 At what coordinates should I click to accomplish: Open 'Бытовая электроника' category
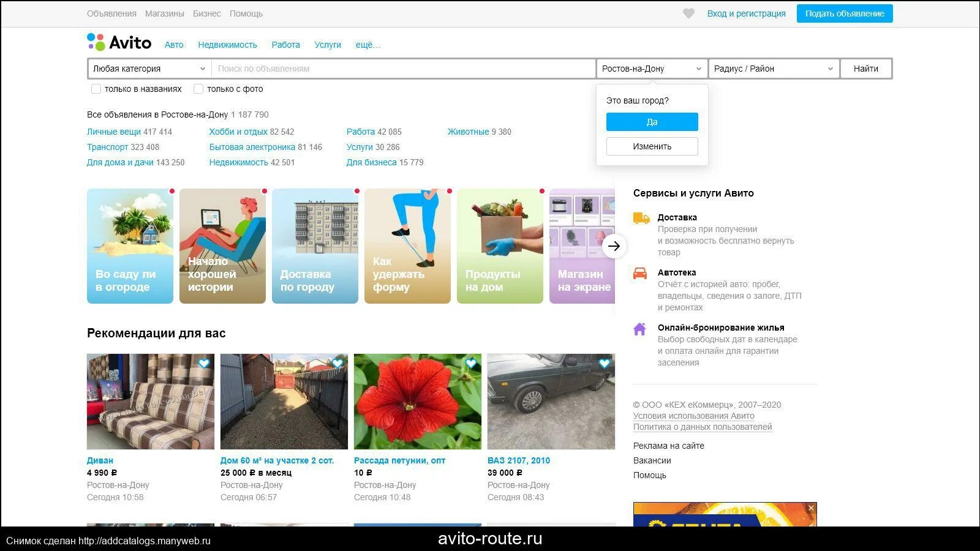[x=252, y=147]
